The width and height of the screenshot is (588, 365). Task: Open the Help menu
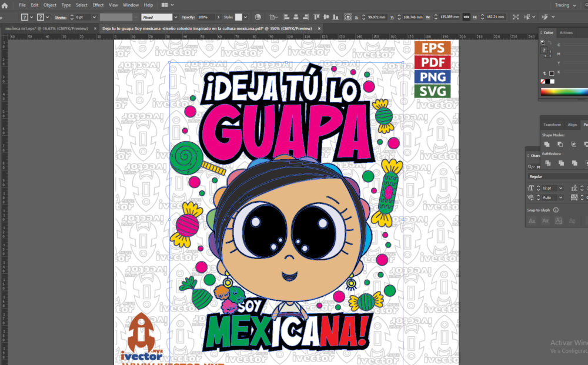pos(149,5)
